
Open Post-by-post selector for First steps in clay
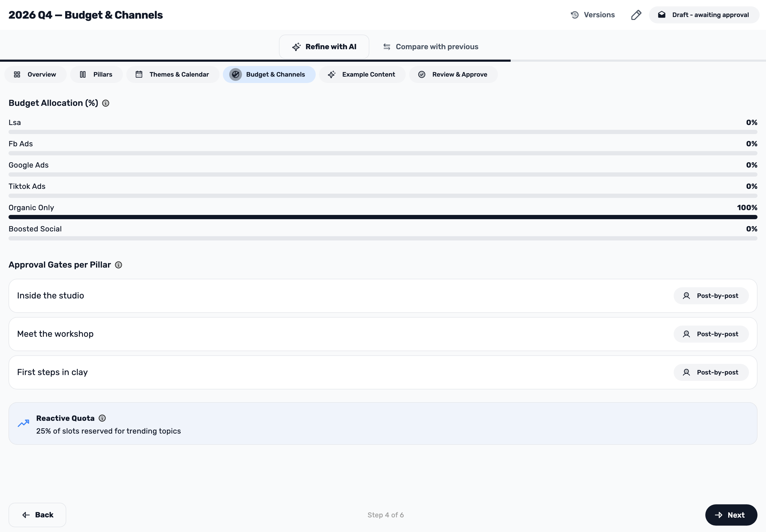pos(711,372)
